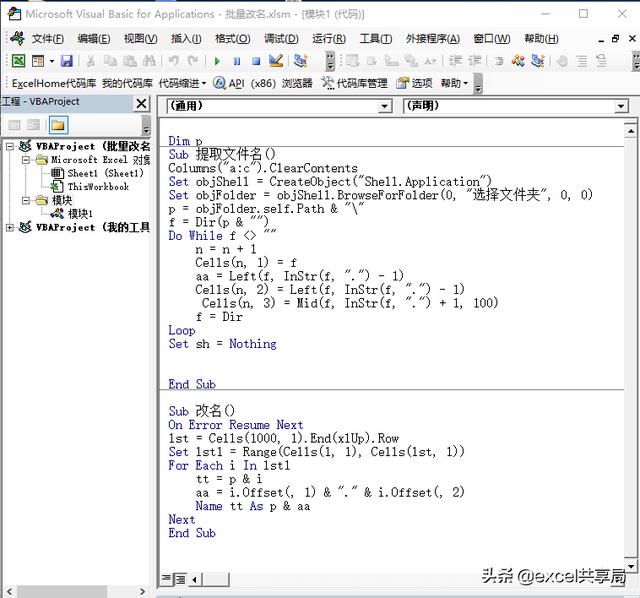Viewport: 640px width, 598px height.
Task: Click the Indent icon in Edit toolbar
Action: pos(455,61)
